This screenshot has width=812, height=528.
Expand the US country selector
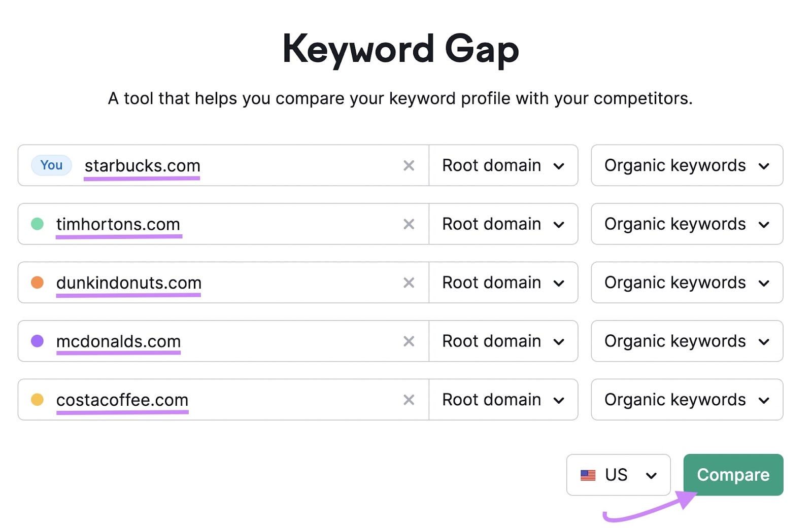coord(618,475)
